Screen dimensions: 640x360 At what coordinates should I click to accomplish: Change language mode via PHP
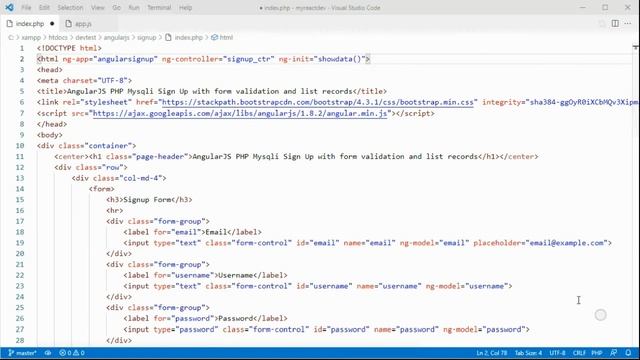pyautogui.click(x=597, y=353)
